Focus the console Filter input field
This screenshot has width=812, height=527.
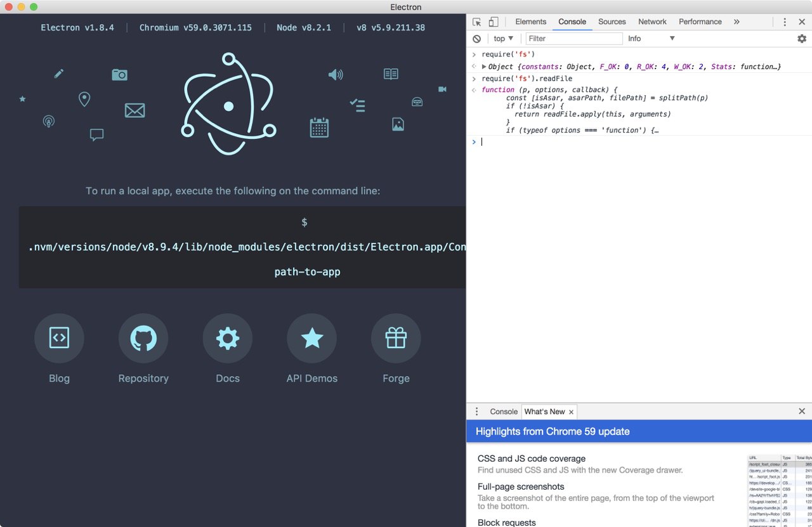tap(574, 39)
